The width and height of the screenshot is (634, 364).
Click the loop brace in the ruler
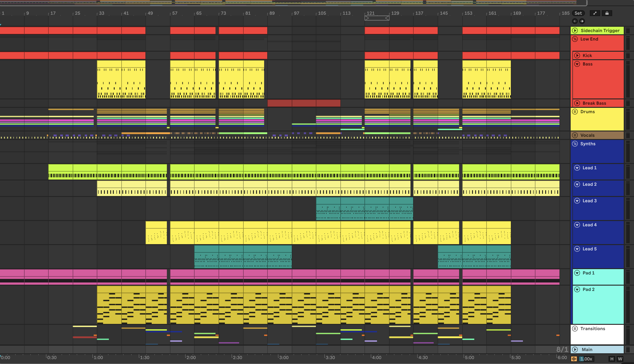377,18
